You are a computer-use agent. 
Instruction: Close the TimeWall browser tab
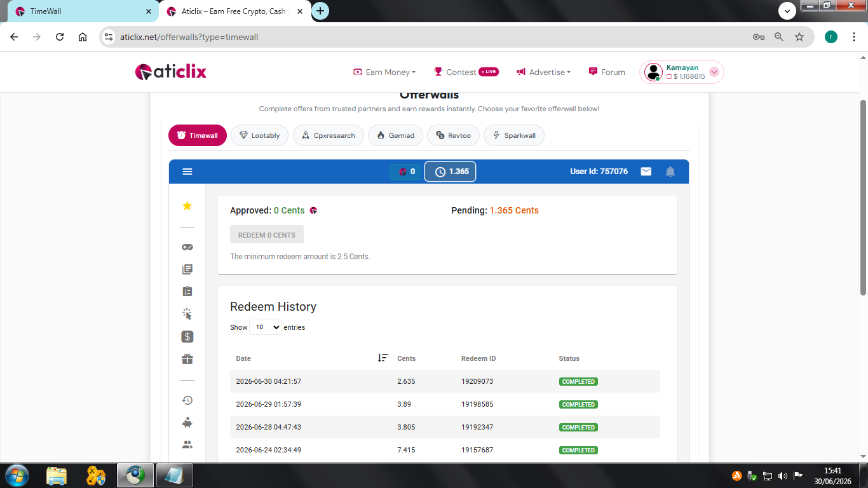click(149, 11)
